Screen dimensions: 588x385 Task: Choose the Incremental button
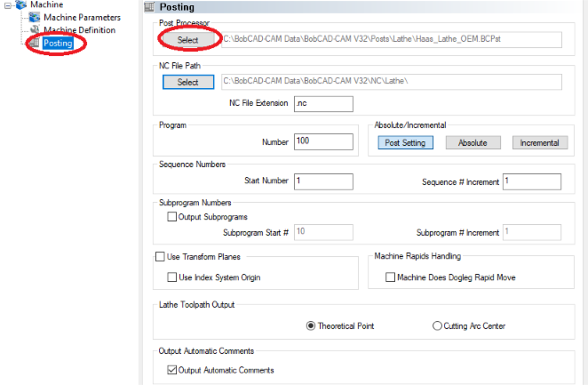coord(540,142)
